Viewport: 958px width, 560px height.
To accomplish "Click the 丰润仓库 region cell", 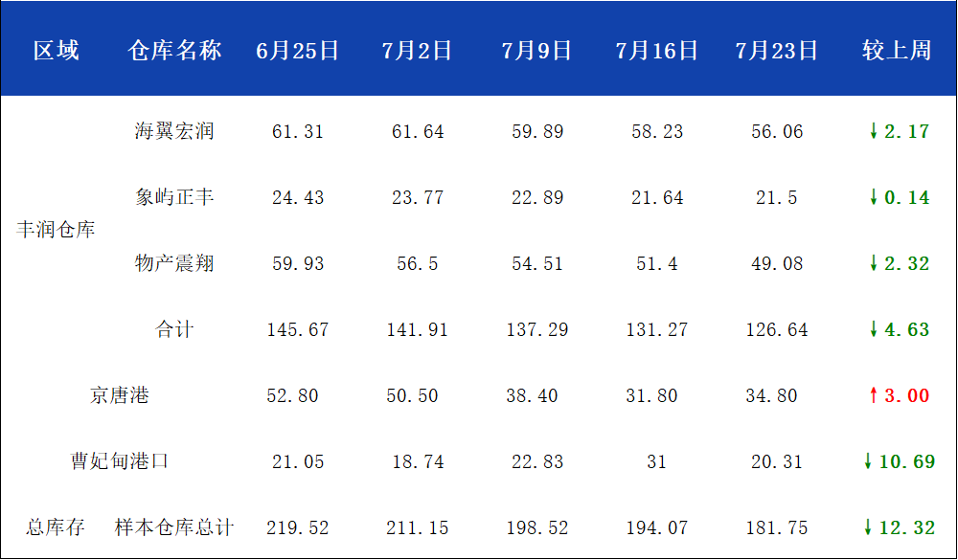I will [56, 230].
